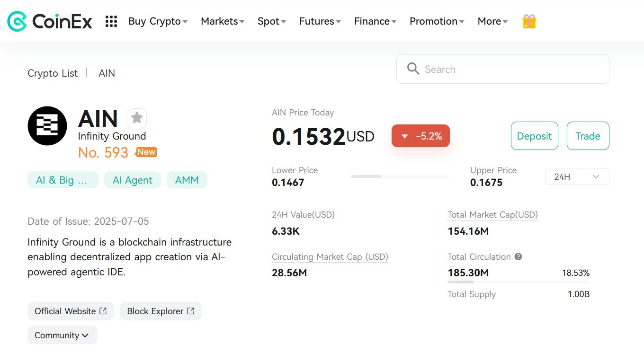Image resolution: width=644 pixels, height=361 pixels.
Task: Open the apps grid menu icon
Action: (111, 21)
